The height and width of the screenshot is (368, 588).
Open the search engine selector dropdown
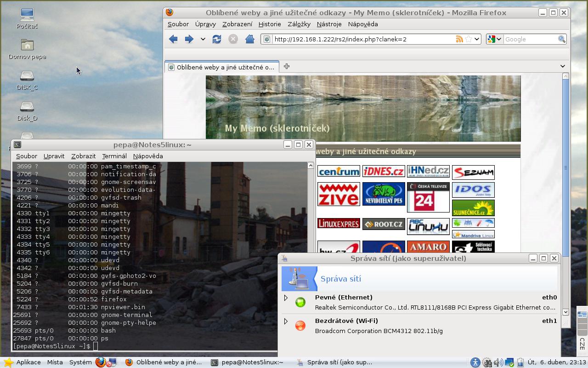494,39
